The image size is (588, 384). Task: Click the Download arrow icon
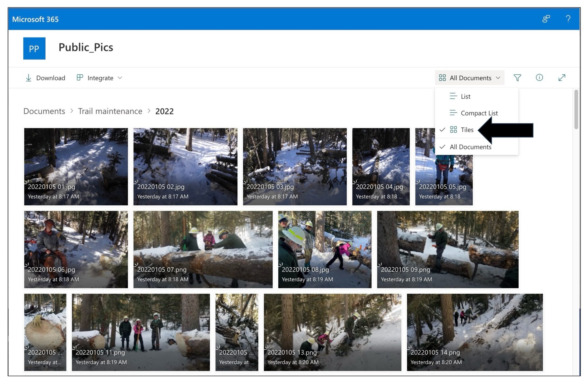coord(28,78)
